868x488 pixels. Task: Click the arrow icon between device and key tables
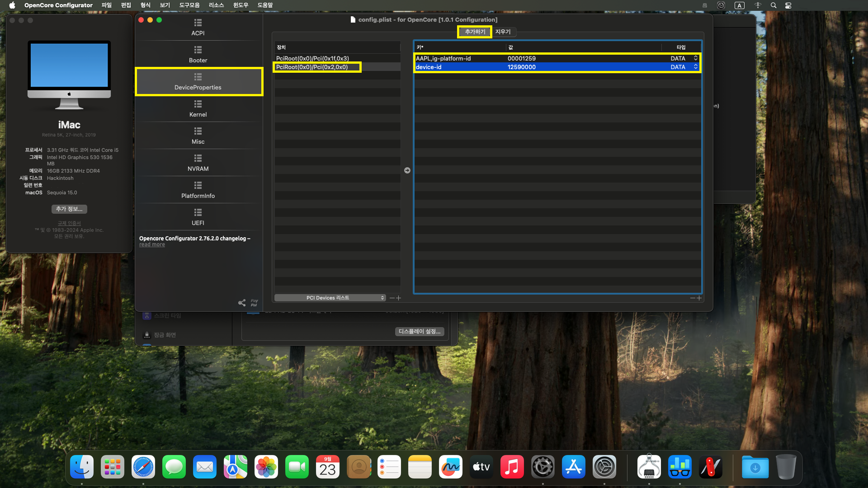407,170
